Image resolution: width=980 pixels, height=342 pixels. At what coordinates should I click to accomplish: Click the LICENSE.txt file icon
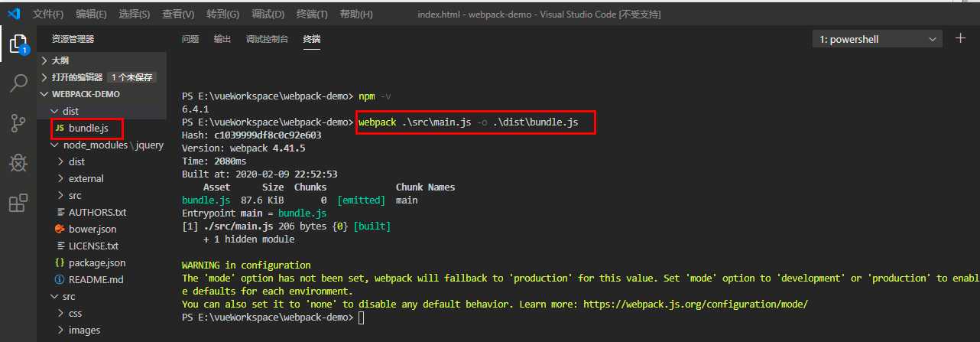(x=60, y=246)
